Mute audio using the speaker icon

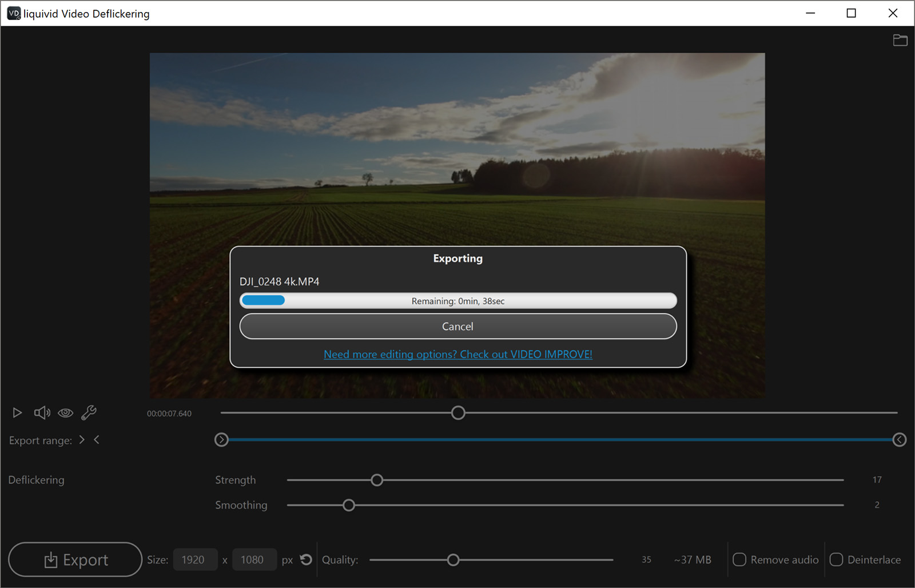coord(41,412)
